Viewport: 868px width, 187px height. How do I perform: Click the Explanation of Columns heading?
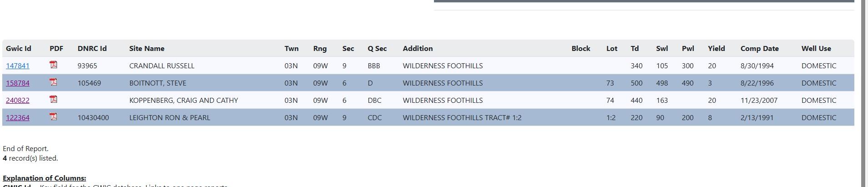pyautogui.click(x=44, y=178)
